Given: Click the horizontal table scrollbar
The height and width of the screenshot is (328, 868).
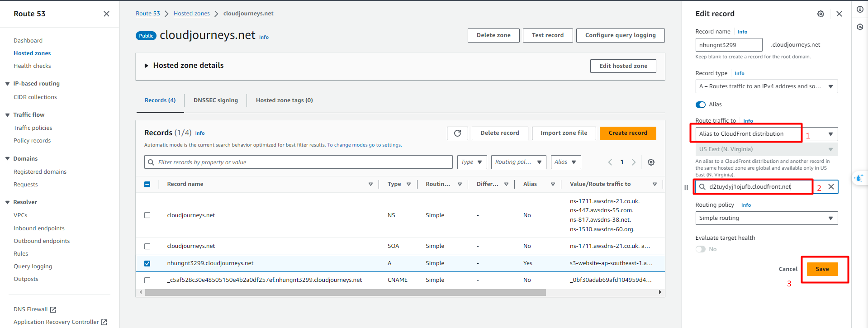Looking at the screenshot, I should [346, 292].
